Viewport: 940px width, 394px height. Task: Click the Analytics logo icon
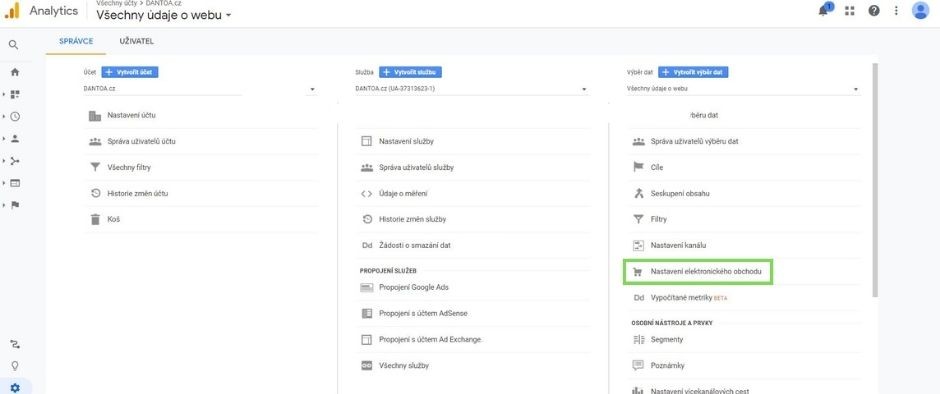pyautogui.click(x=13, y=11)
